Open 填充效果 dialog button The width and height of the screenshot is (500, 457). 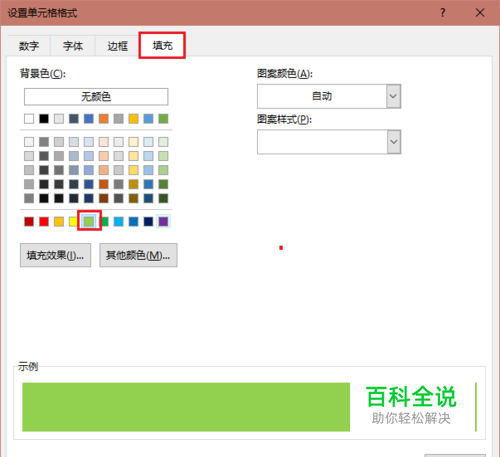[55, 255]
